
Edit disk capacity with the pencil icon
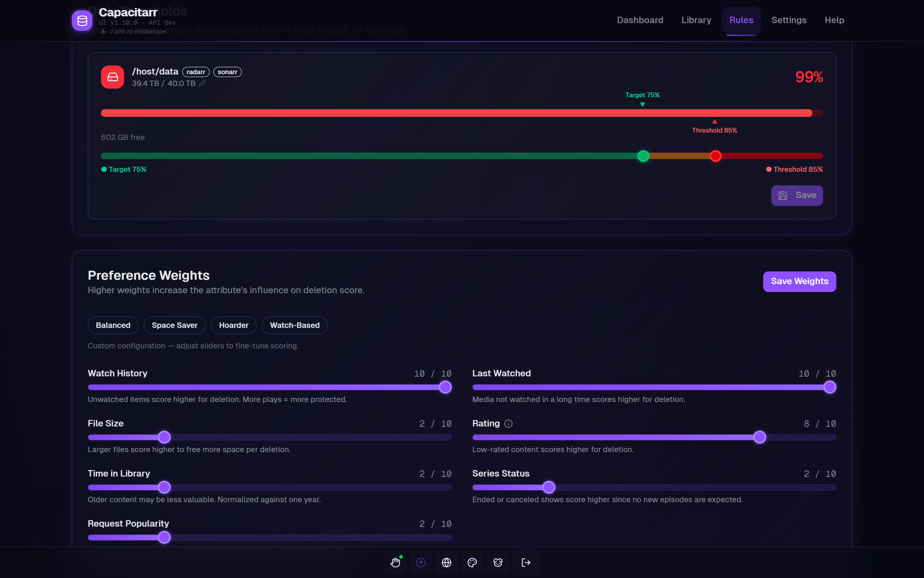click(x=202, y=83)
